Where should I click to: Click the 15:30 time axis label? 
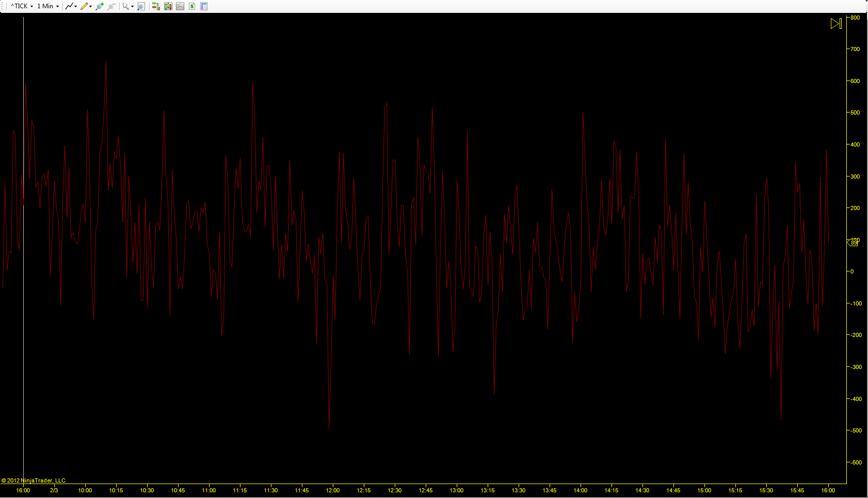[x=766, y=490]
